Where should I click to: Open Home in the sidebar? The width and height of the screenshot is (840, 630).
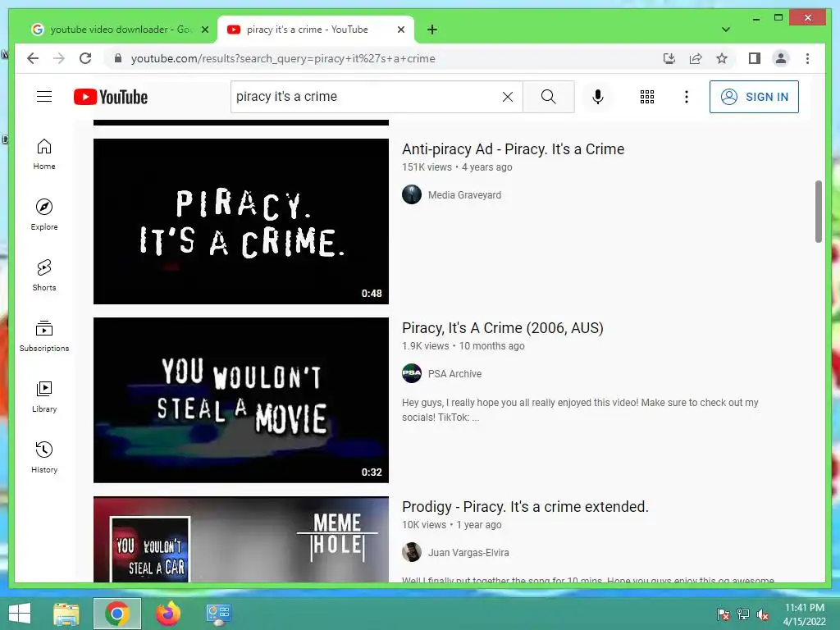click(44, 154)
